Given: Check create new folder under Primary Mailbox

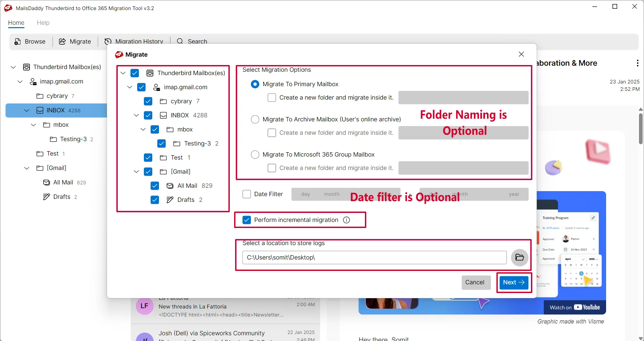Looking at the screenshot, I should (272, 98).
